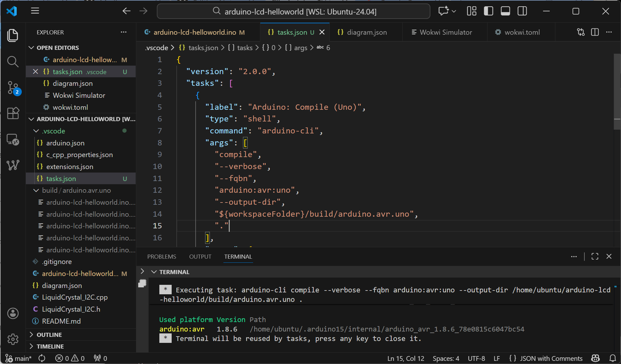
Task: Click the Split Editor Right icon
Action: pyautogui.click(x=595, y=32)
